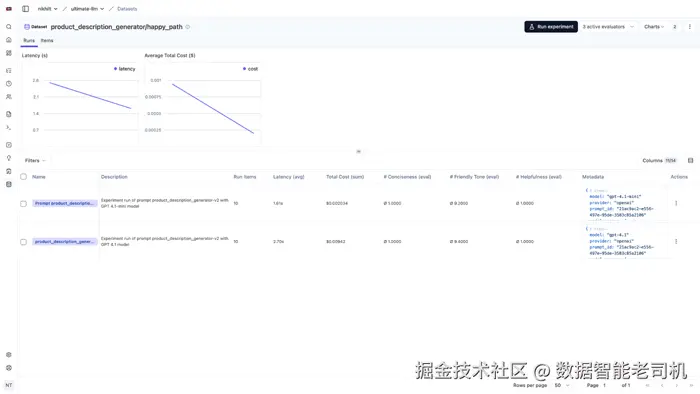Open Sessions clock icon in sidebar
This screenshot has width=700, height=394.
8,83
